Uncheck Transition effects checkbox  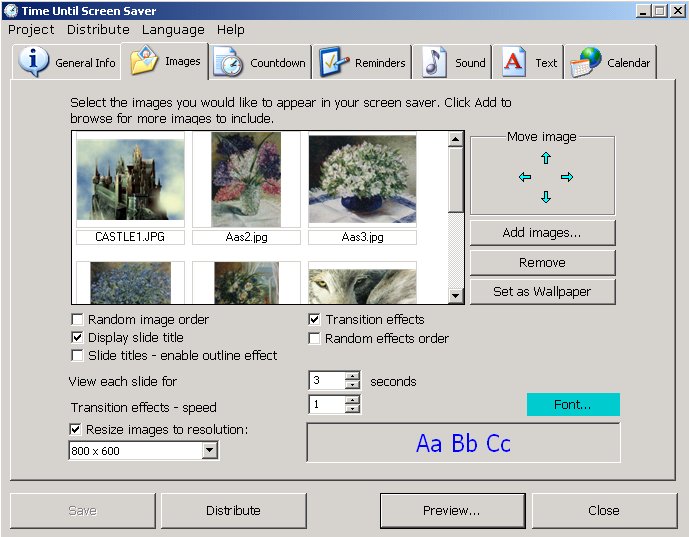[x=314, y=319]
